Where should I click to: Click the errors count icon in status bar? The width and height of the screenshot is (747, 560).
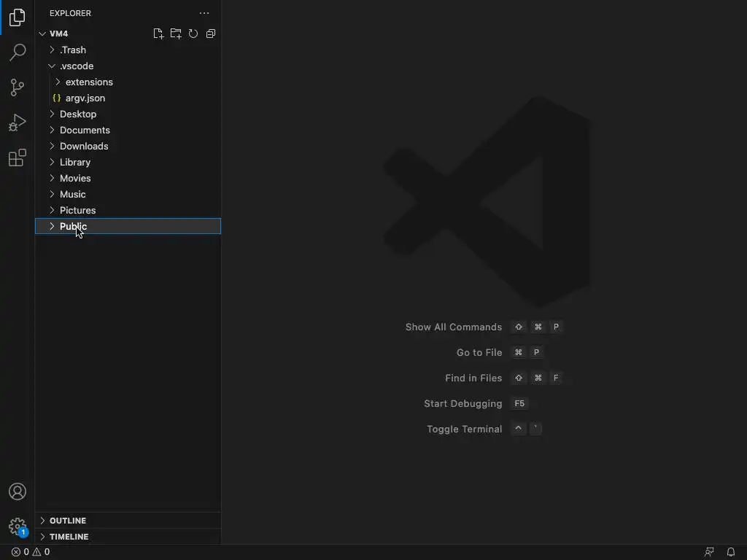(x=16, y=552)
